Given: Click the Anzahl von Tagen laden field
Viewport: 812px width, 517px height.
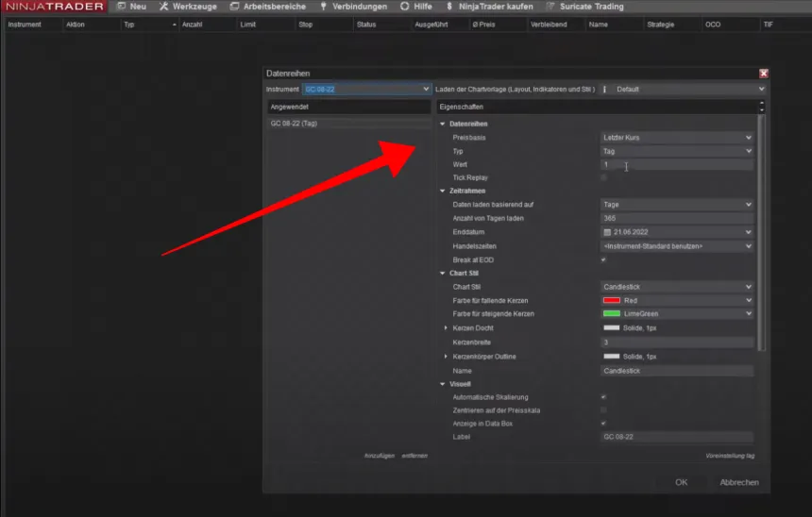Looking at the screenshot, I should click(677, 218).
